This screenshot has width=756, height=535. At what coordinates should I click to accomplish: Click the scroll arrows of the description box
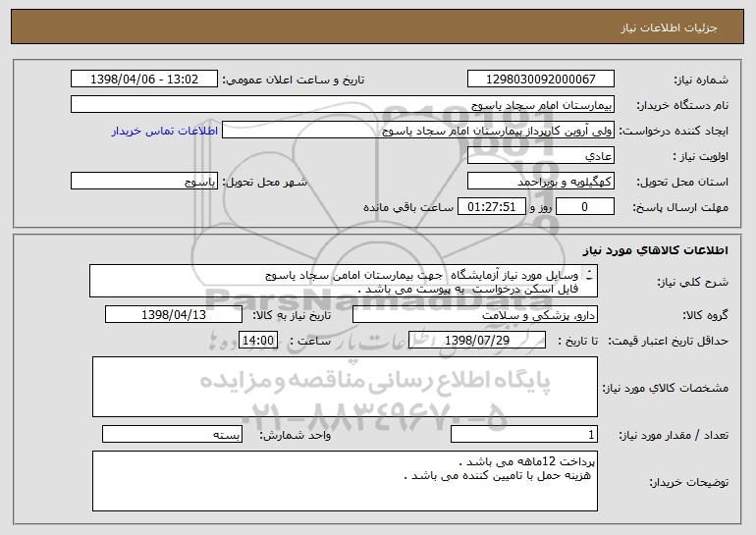[x=589, y=276]
